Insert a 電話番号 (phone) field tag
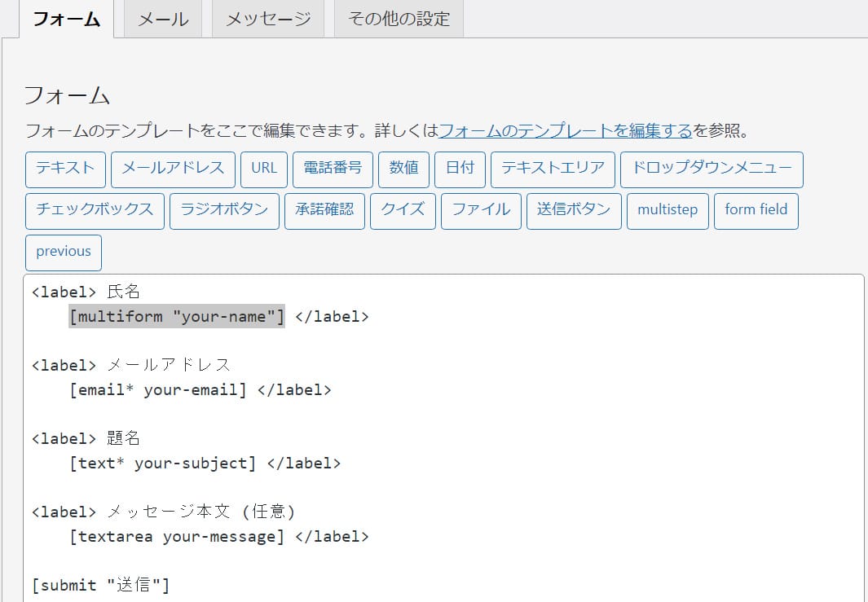868x602 pixels. (333, 169)
